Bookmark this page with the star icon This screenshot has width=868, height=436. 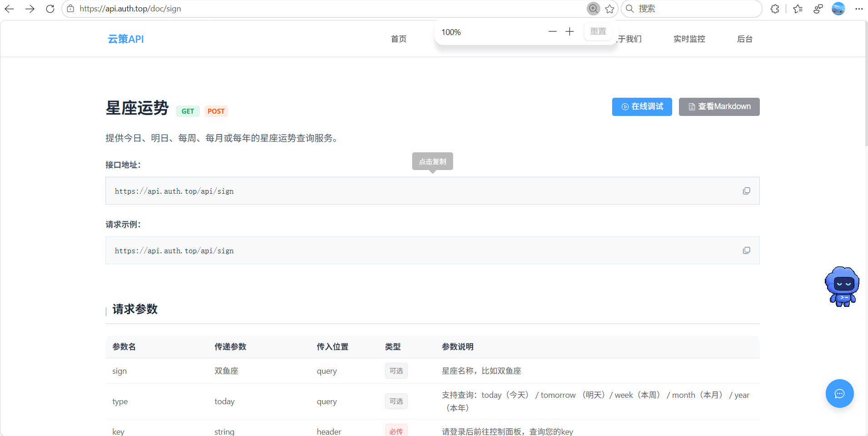[x=609, y=9]
